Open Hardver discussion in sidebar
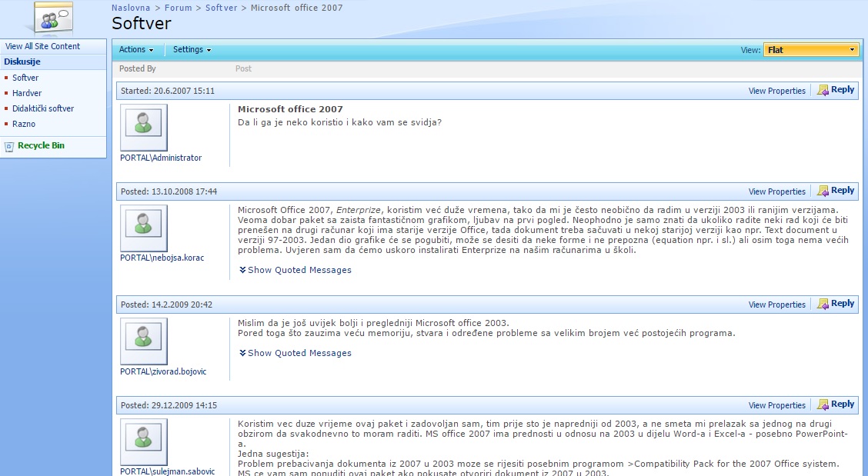 pos(27,93)
